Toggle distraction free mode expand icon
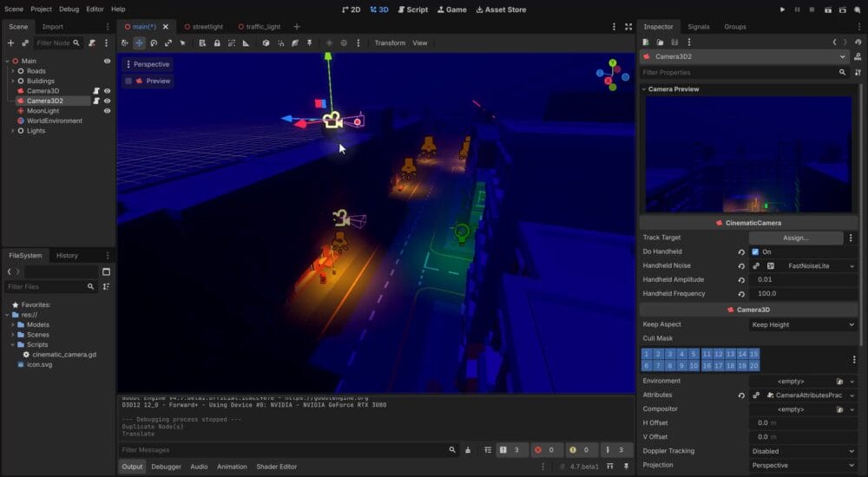The width and height of the screenshot is (868, 477). tap(628, 27)
